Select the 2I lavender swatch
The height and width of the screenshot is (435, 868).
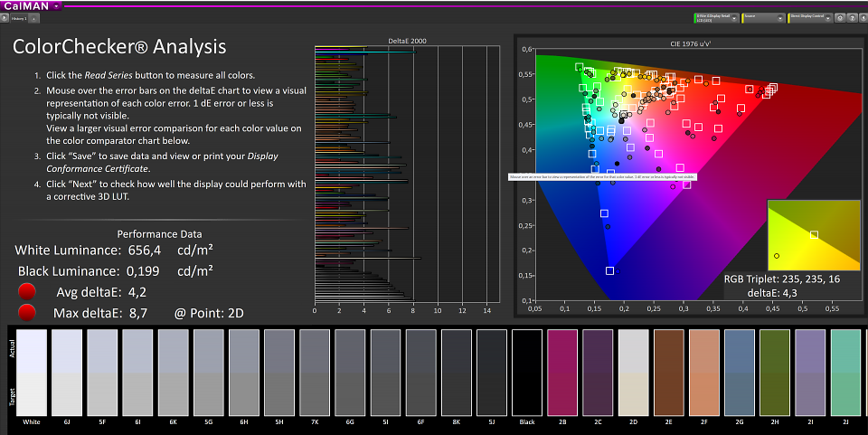[x=810, y=373]
